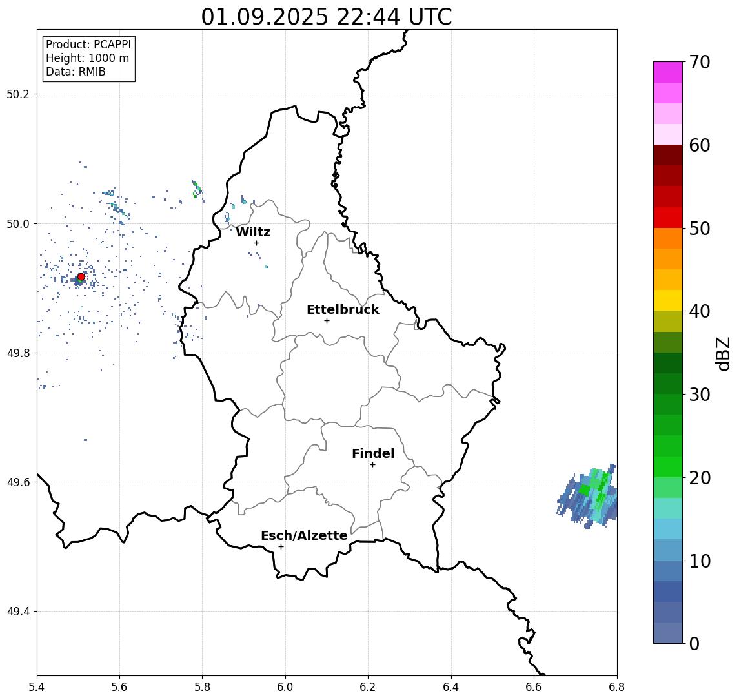Click the 'Height: 1000 m' info line
This screenshot has width=739, height=700.
pos(87,58)
